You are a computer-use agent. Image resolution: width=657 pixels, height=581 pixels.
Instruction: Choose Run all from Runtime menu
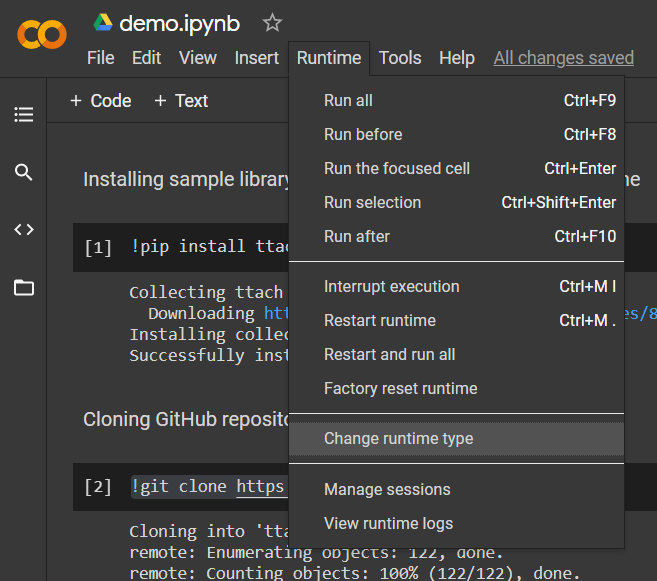348,100
